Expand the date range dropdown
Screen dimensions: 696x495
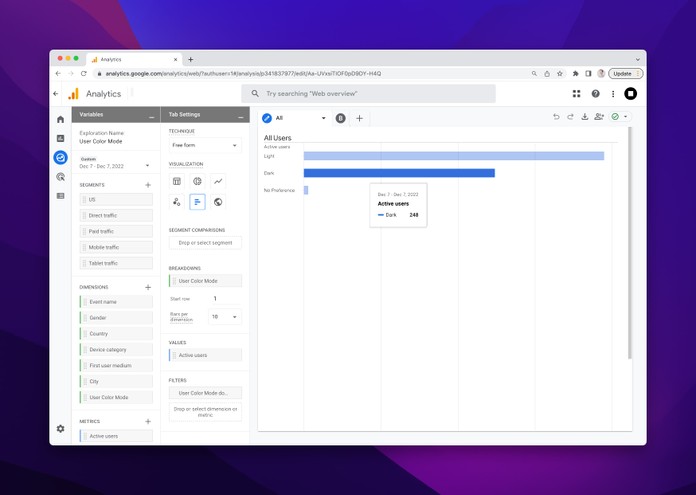147,166
